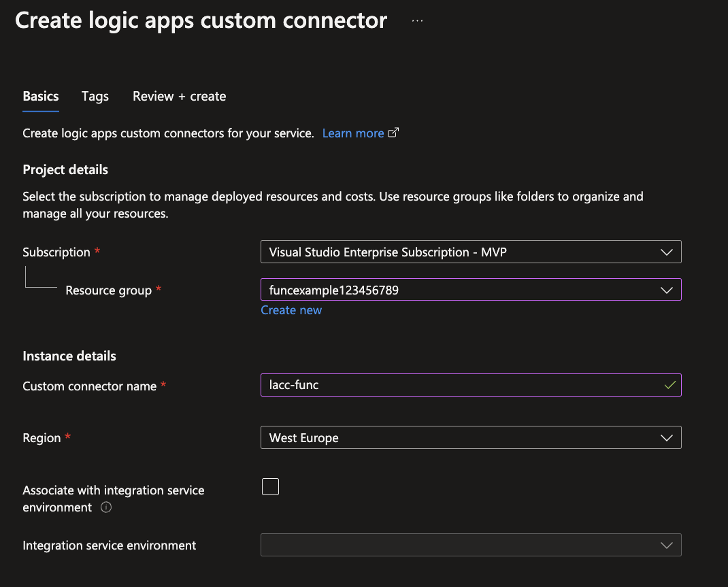The image size is (728, 587).
Task: Click the Associate with integration service environment label
Action: click(x=113, y=490)
